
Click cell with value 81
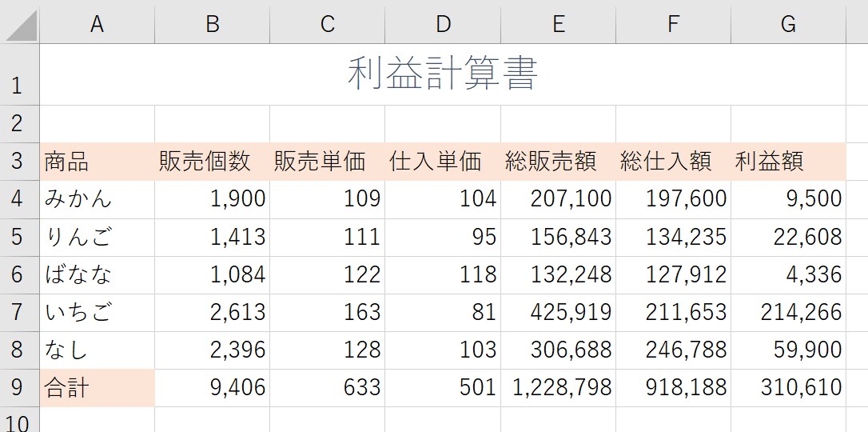click(443, 312)
